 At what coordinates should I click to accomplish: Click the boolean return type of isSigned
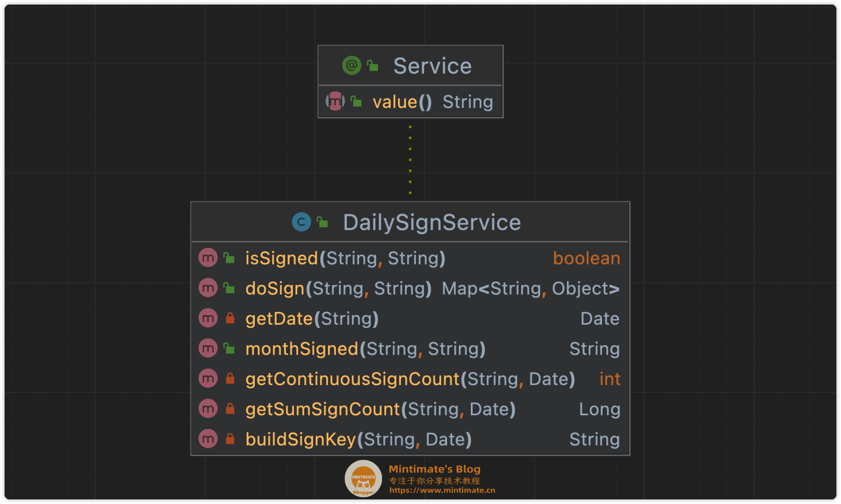[587, 258]
